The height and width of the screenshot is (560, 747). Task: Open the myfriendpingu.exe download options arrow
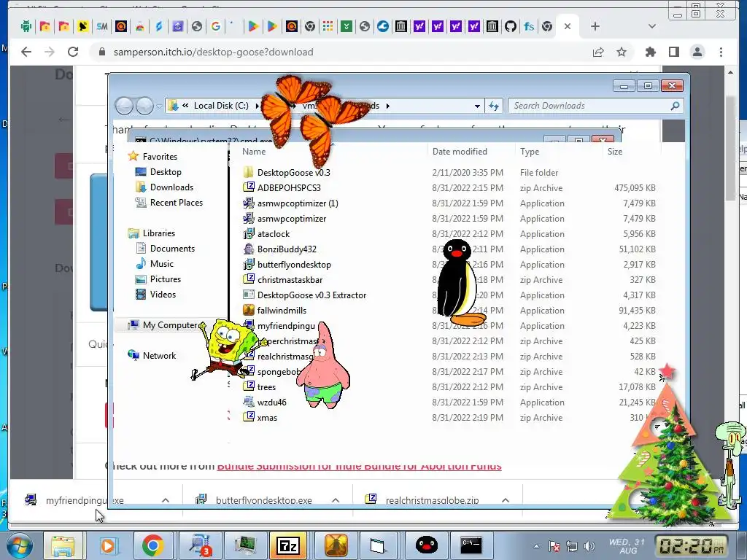click(x=166, y=500)
